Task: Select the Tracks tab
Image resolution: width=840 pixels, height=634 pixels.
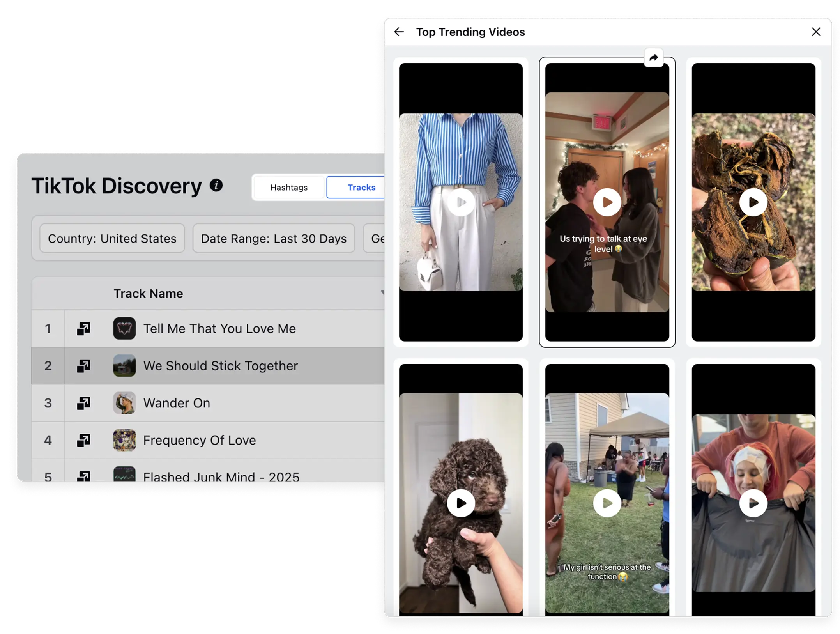Action: coord(361,188)
